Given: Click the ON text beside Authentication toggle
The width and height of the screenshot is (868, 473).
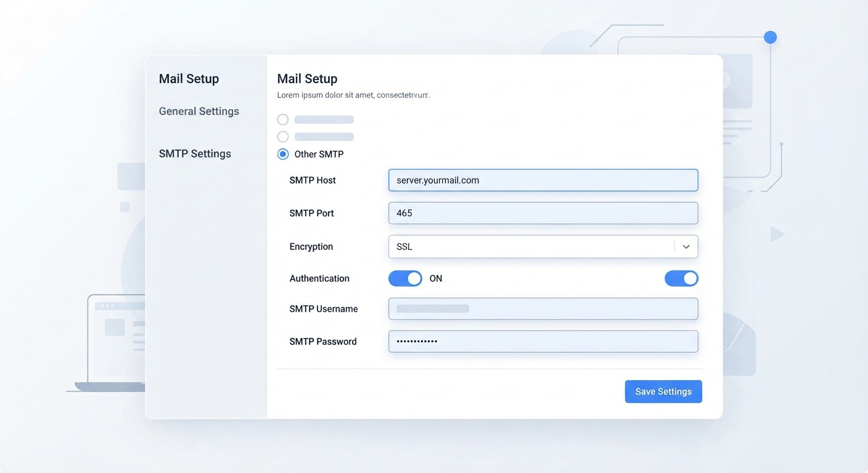Looking at the screenshot, I should 436,278.
